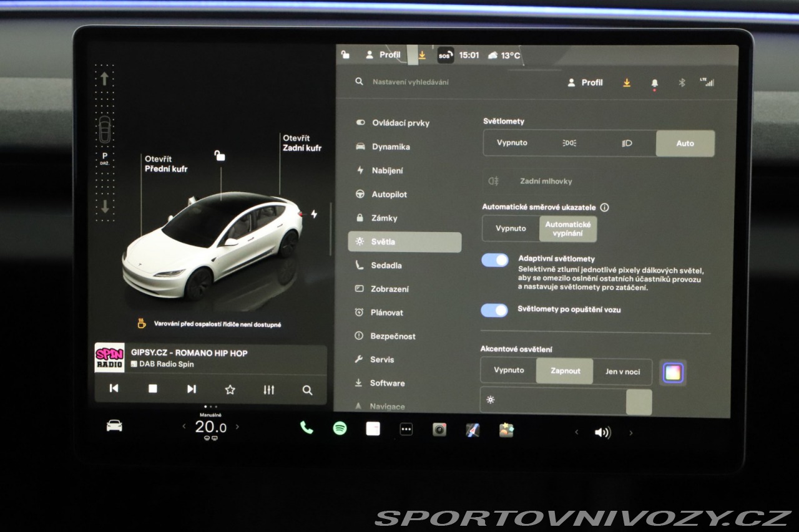Open accent lighting color picker swatch
The height and width of the screenshot is (532, 799).
pos(674,373)
